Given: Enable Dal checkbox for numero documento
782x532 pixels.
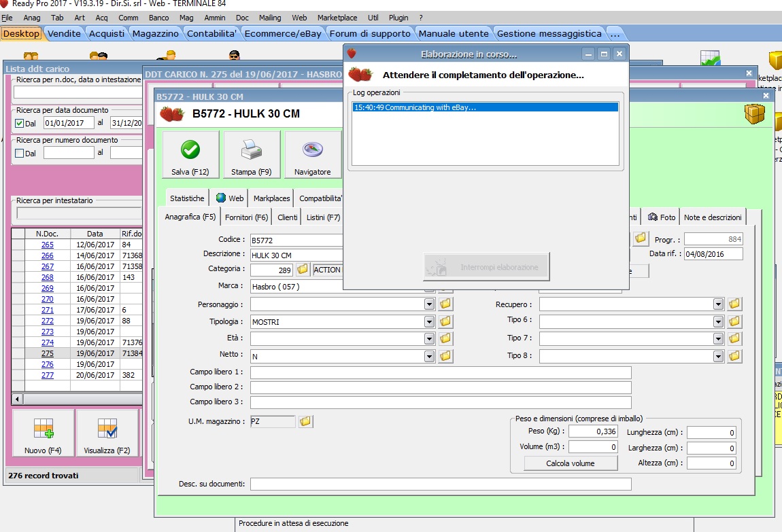Looking at the screenshot, I should coord(20,154).
